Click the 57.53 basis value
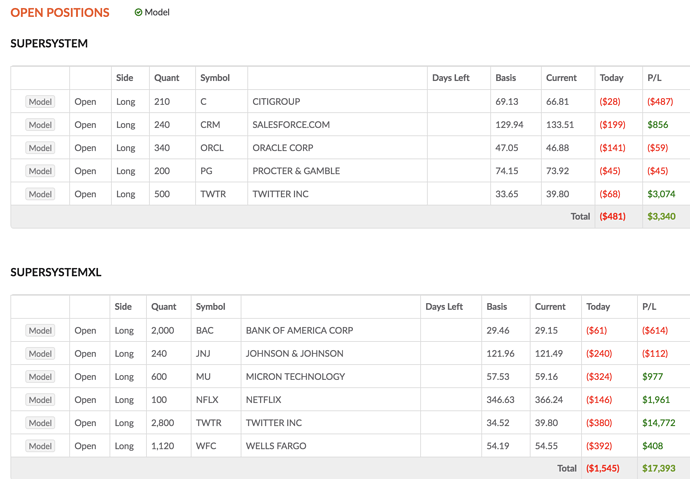The height and width of the screenshot is (479, 690). [498, 377]
